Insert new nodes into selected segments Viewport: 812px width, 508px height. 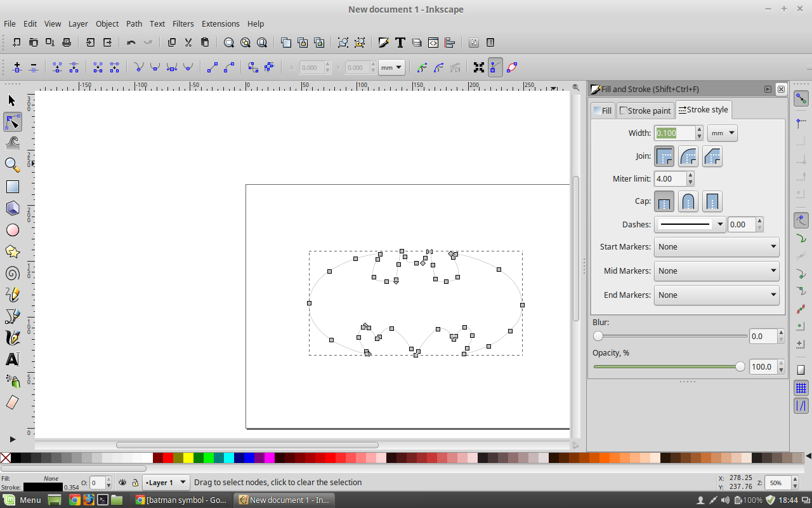coord(17,67)
